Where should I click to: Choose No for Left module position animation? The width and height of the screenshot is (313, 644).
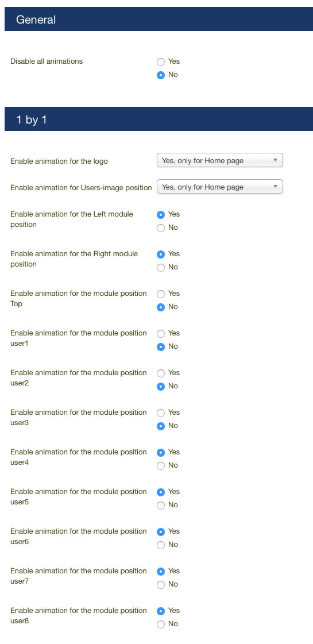161,228
